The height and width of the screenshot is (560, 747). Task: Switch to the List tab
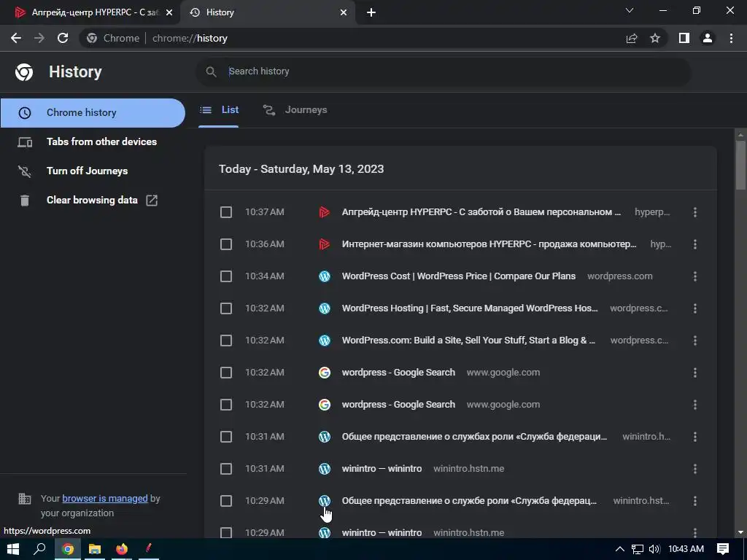[x=219, y=110]
